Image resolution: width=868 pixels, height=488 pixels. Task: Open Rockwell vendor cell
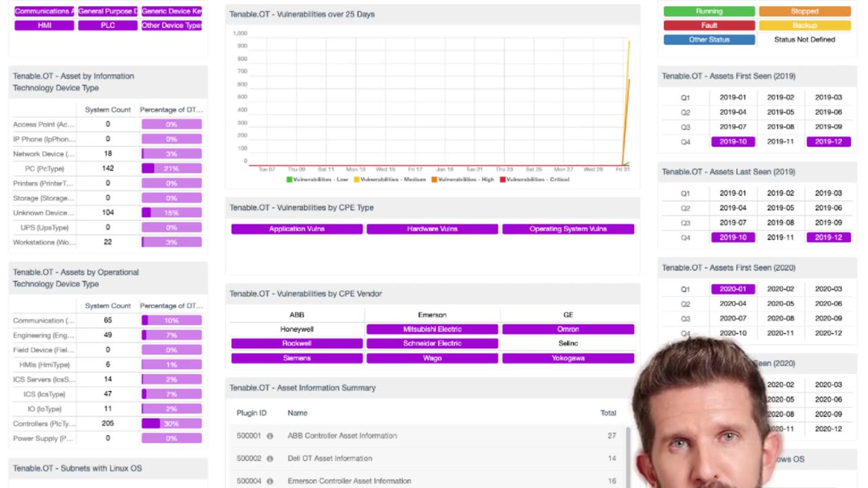(297, 344)
